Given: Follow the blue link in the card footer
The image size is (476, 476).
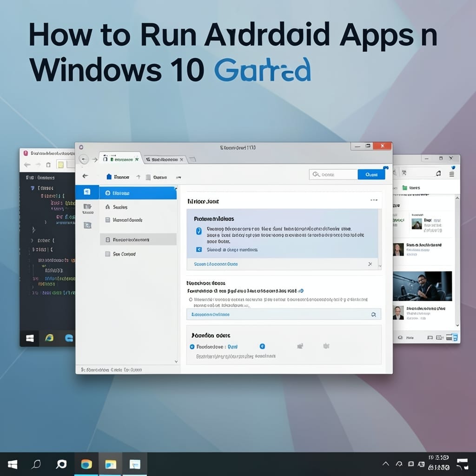Looking at the screenshot, I should click(216, 264).
